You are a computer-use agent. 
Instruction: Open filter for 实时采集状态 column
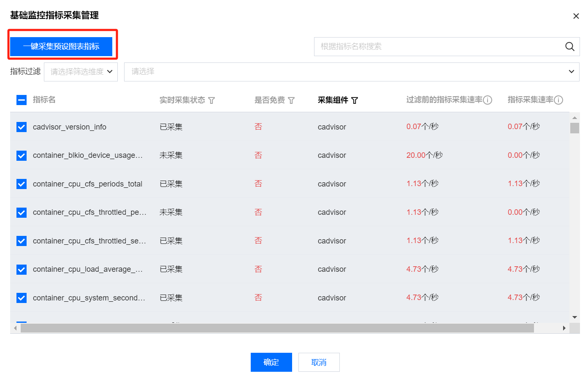[x=211, y=100]
